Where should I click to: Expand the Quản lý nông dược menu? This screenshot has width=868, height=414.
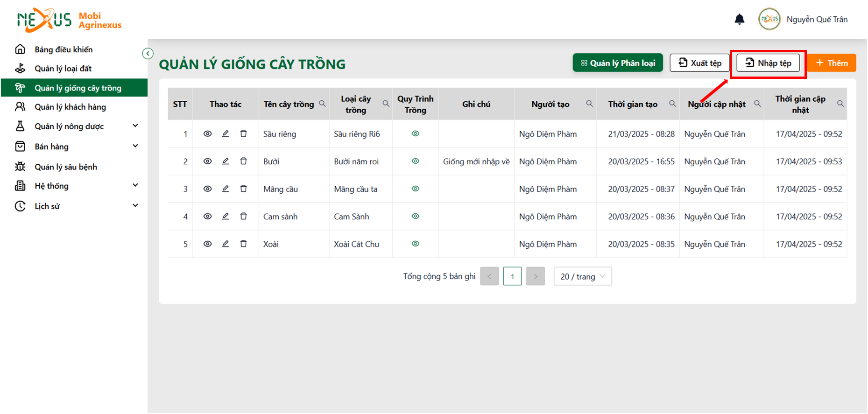pyautogui.click(x=135, y=126)
